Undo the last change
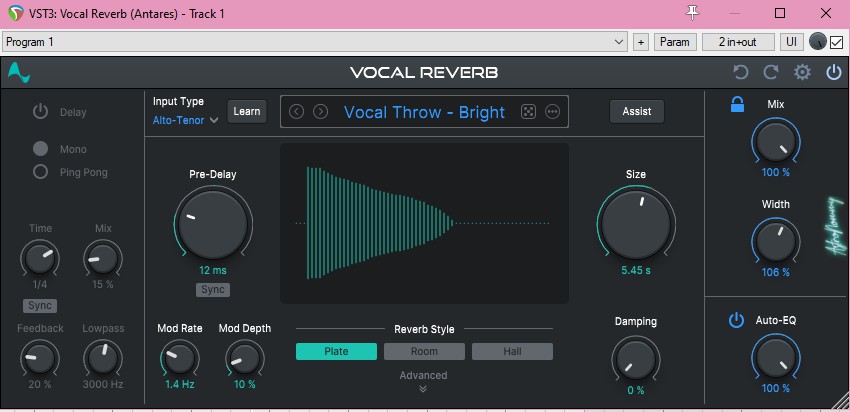The height and width of the screenshot is (412, 850). (740, 72)
